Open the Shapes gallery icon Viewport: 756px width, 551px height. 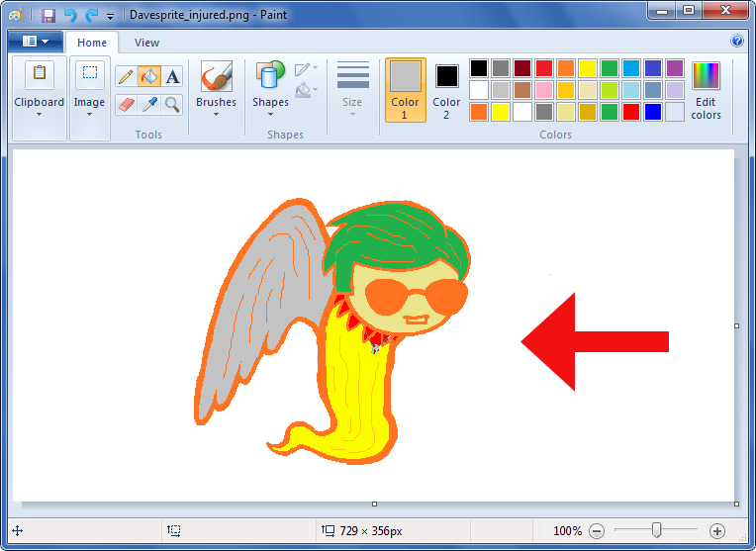[270, 75]
